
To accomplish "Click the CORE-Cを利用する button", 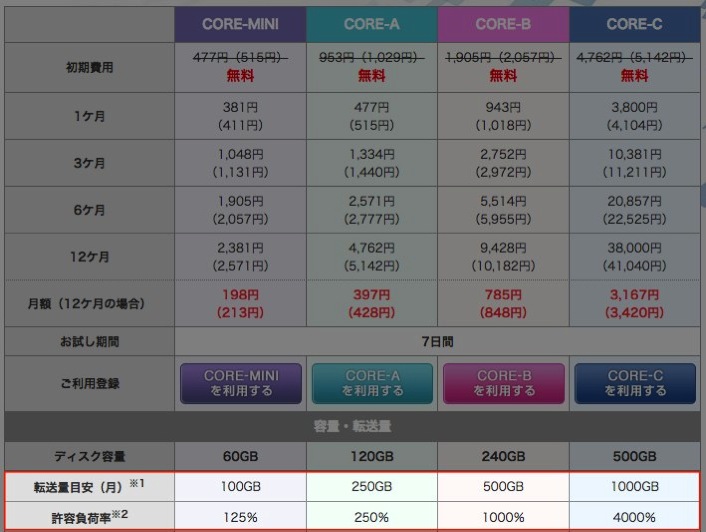I will [635, 383].
